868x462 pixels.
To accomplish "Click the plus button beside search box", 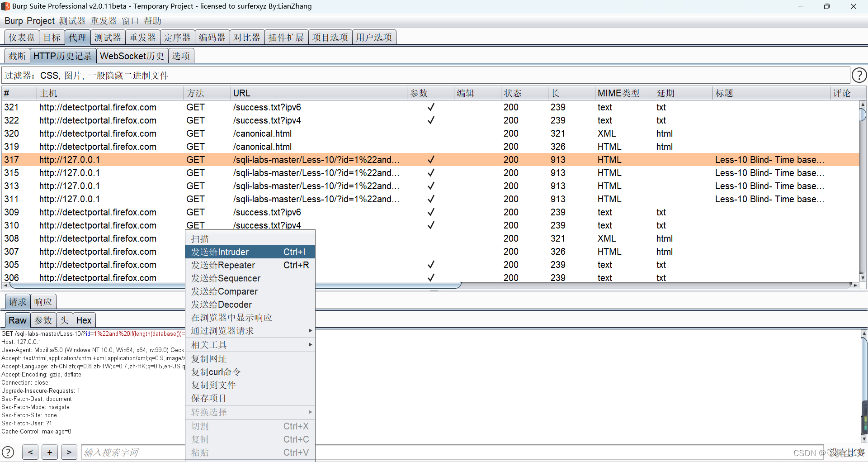I will (x=50, y=452).
